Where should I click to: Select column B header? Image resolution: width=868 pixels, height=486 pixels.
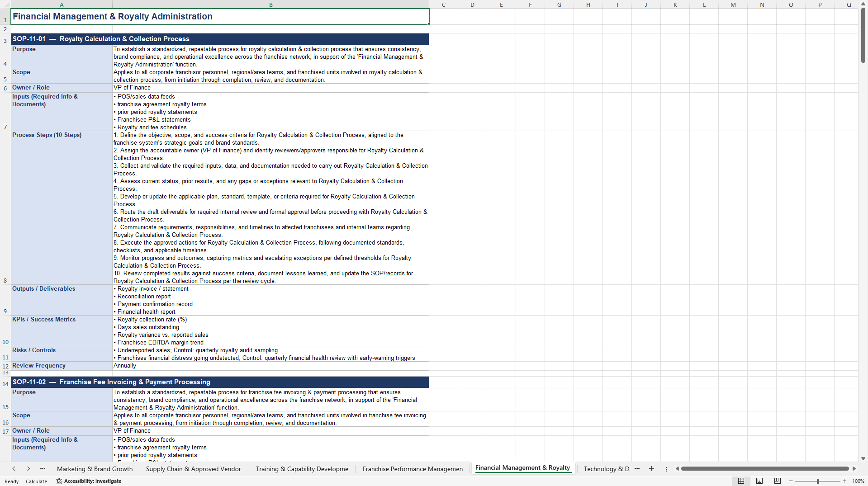coord(270,5)
